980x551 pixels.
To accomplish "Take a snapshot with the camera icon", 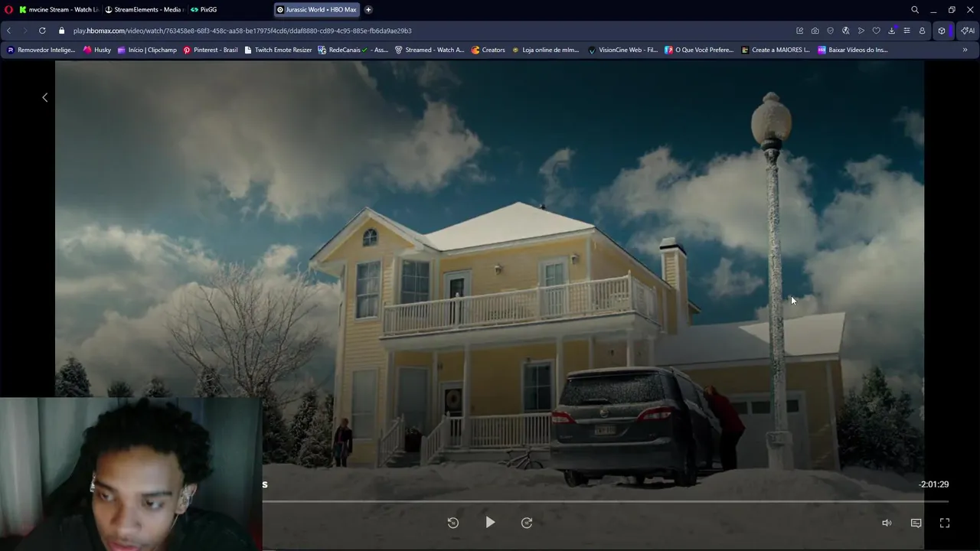I will pos(815,31).
